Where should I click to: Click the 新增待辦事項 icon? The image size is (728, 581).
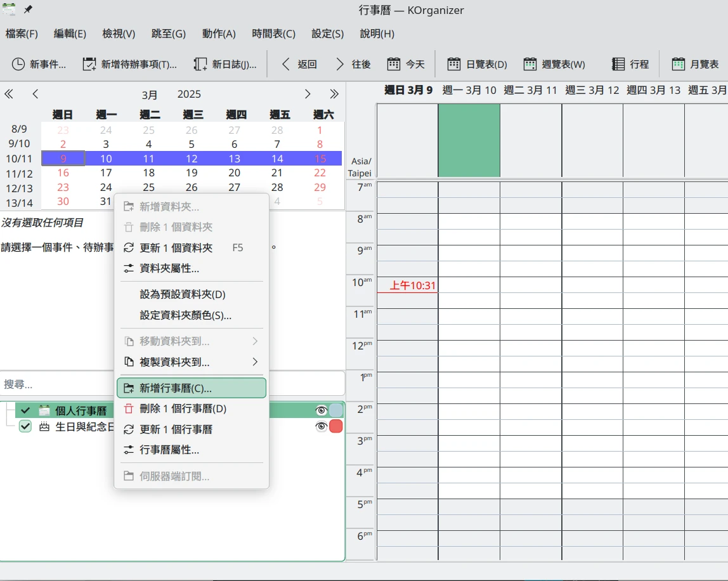[x=89, y=64]
